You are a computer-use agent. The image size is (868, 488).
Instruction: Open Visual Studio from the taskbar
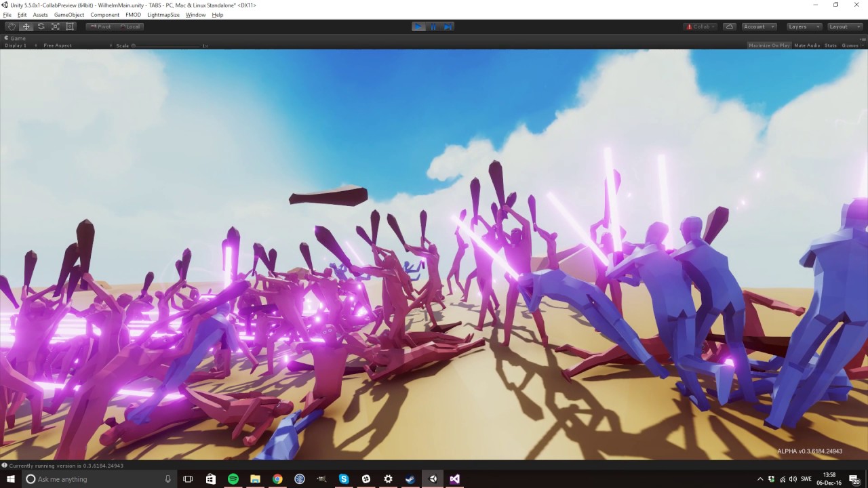pos(454,479)
